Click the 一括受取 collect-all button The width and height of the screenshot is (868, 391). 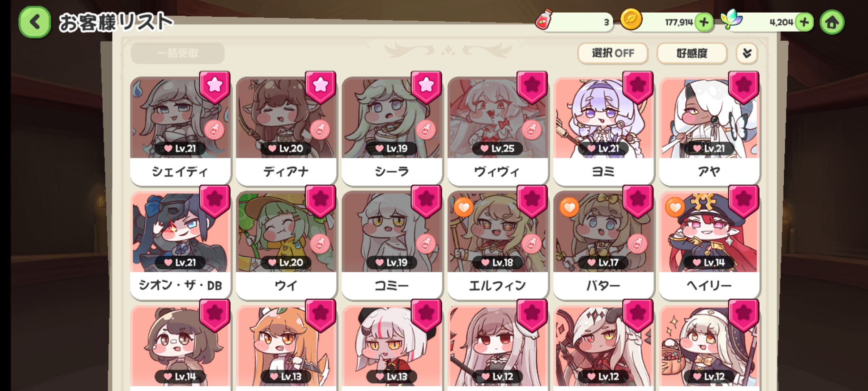(x=178, y=53)
